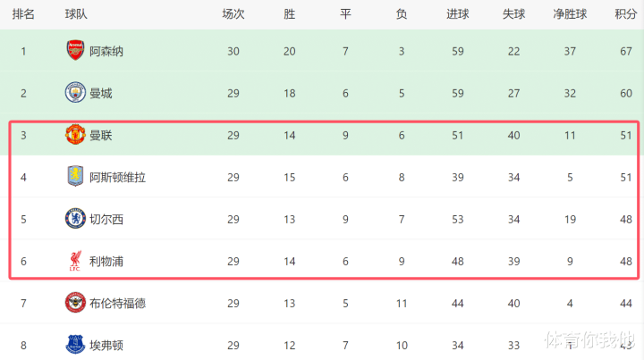Click the 进球 column header
Viewport: 644px width, 360px height.
(x=457, y=14)
